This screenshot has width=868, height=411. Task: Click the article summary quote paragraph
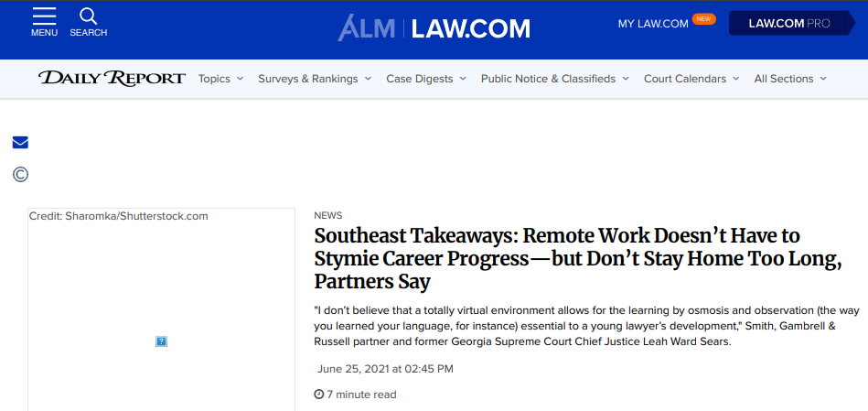(x=586, y=326)
